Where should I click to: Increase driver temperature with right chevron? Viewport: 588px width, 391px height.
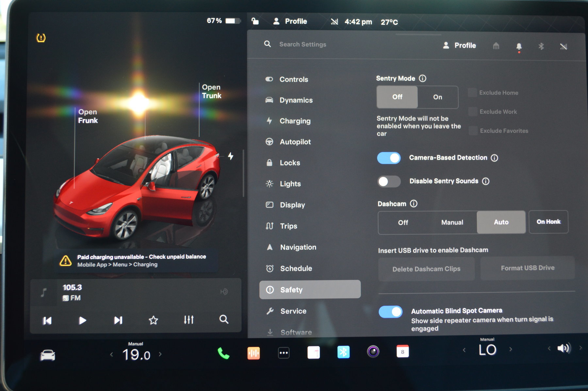(160, 354)
